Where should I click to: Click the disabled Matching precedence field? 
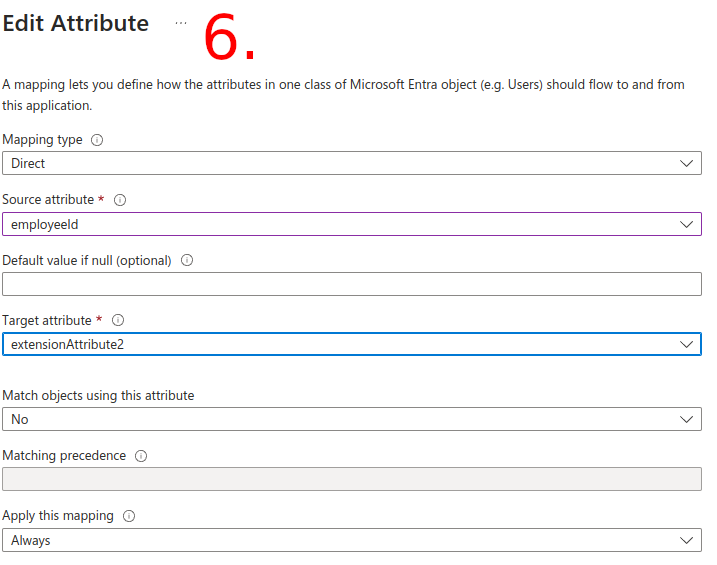tap(351, 479)
